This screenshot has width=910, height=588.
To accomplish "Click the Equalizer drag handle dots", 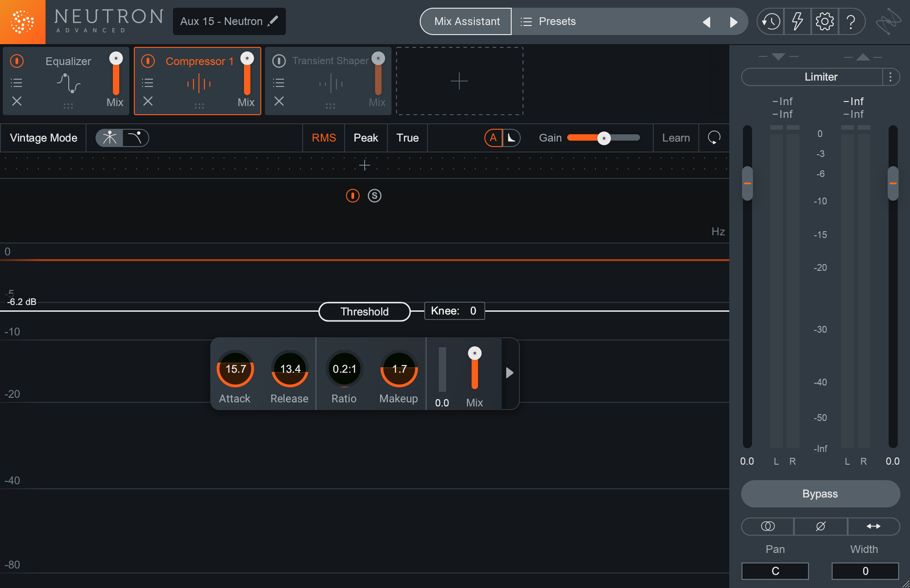I will click(x=68, y=106).
